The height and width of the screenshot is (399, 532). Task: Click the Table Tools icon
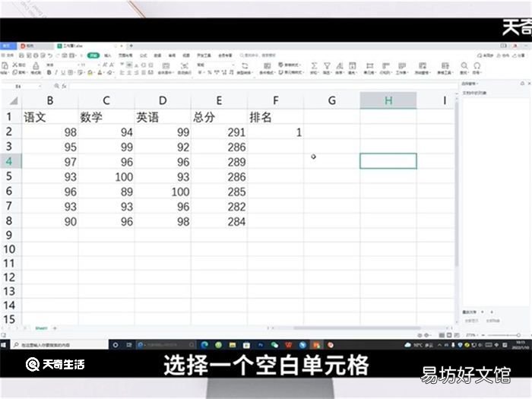tap(445, 65)
